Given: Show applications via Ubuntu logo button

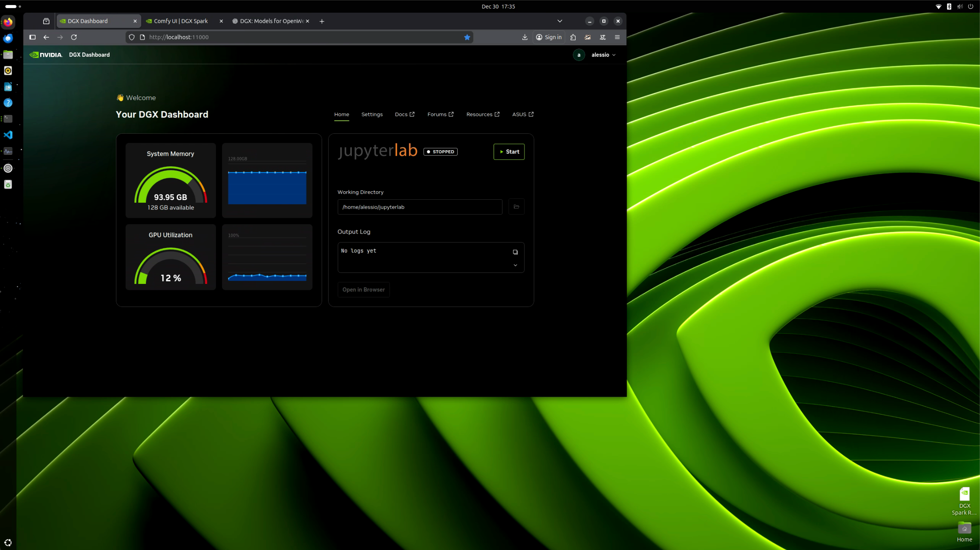Looking at the screenshot, I should tap(8, 542).
